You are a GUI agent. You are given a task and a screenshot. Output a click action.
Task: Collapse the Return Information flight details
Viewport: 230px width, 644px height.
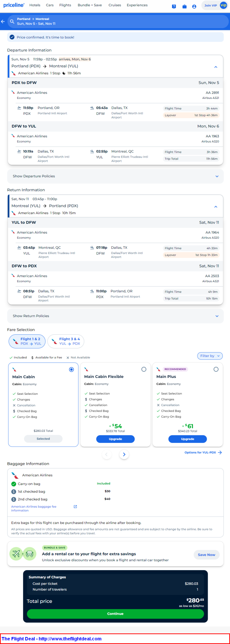pos(216,207)
